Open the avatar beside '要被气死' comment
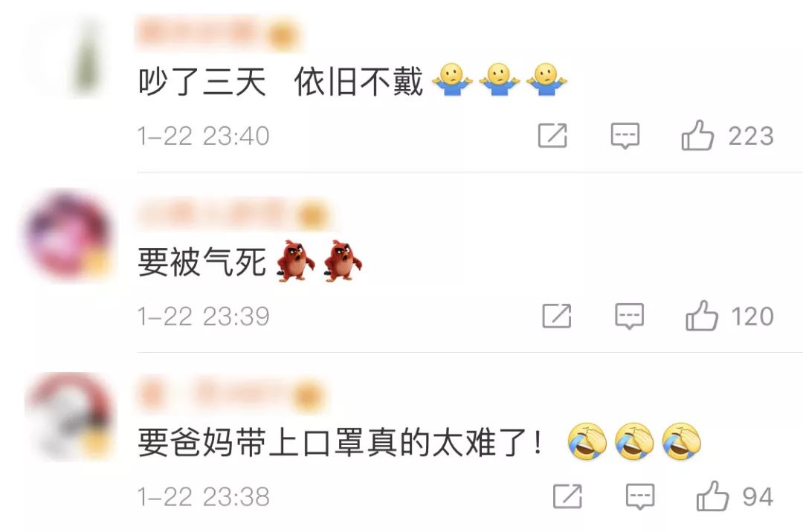 tap(69, 236)
